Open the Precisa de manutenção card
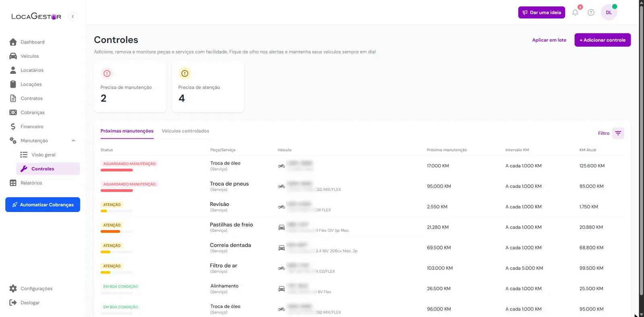 [130, 86]
